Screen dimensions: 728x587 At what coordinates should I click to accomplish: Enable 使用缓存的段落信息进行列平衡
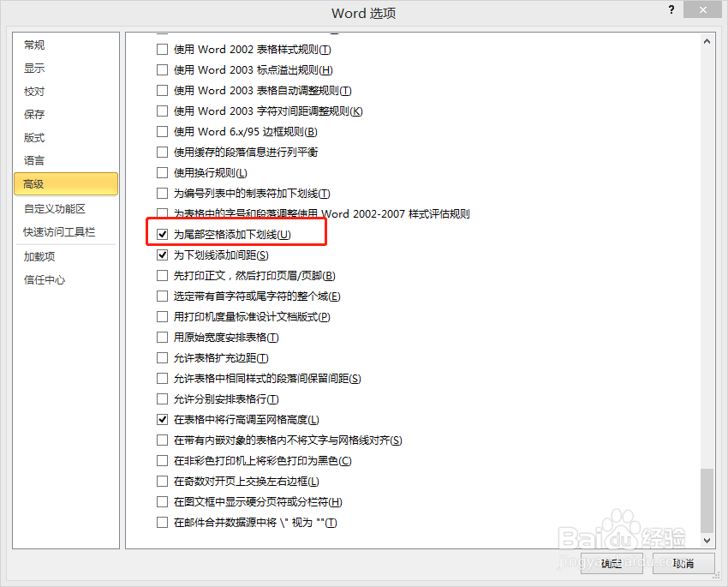(x=162, y=153)
